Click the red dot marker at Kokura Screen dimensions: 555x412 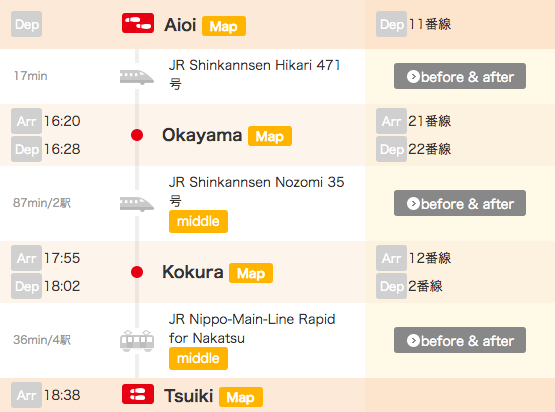pyautogui.click(x=137, y=272)
